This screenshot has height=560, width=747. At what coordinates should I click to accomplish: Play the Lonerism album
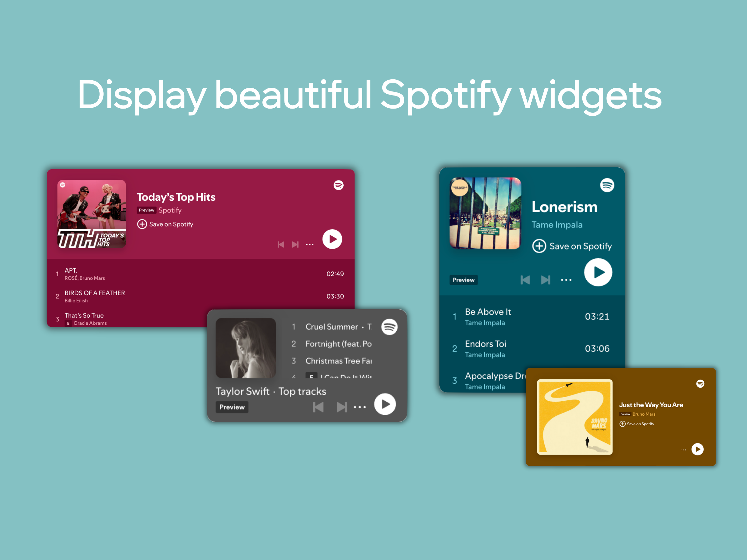(x=598, y=272)
